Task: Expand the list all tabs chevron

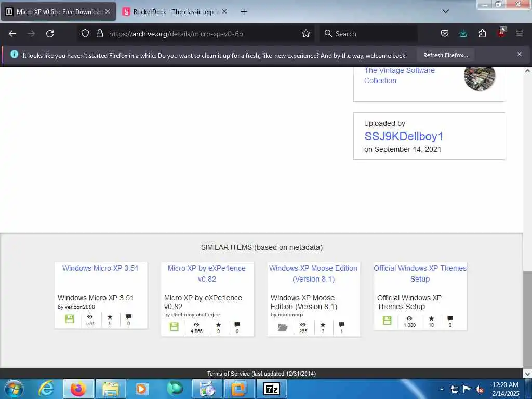Action: pos(445,11)
